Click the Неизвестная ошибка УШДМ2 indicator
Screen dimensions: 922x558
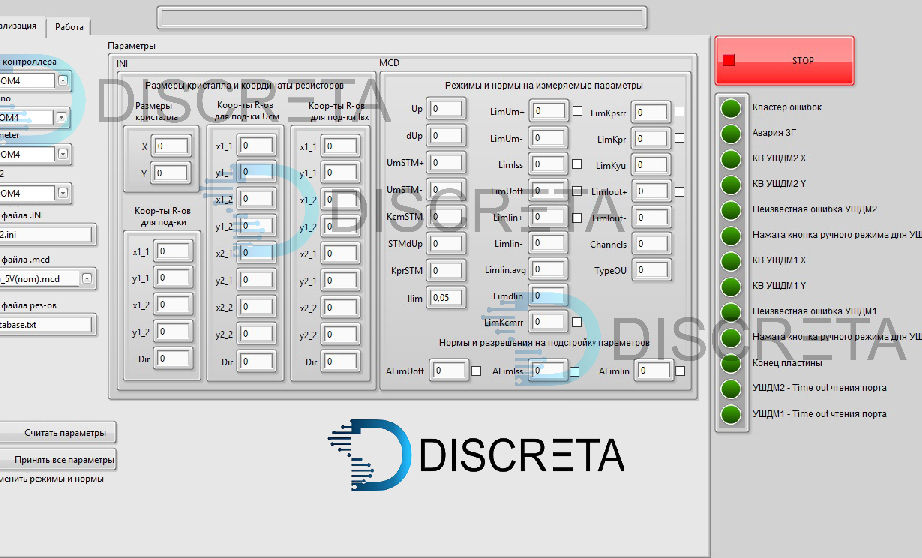(731, 210)
